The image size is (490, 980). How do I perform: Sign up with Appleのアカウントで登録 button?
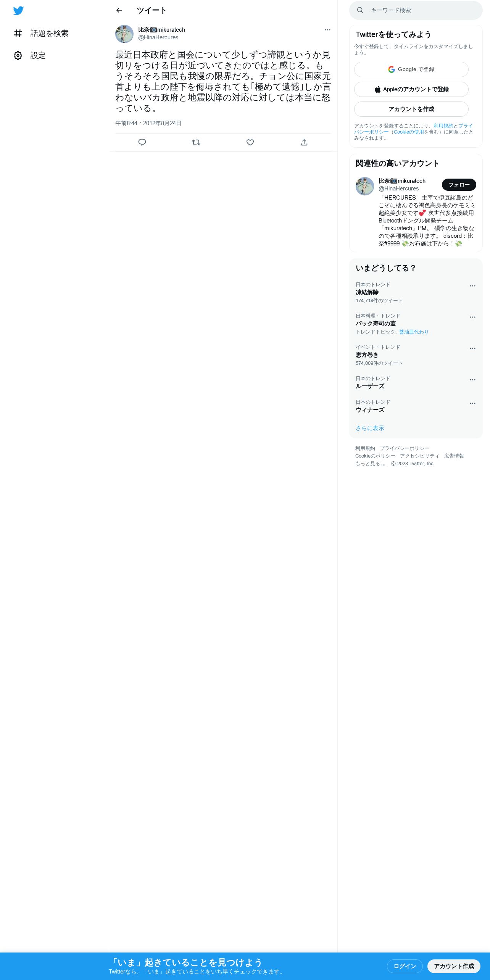[x=411, y=89]
